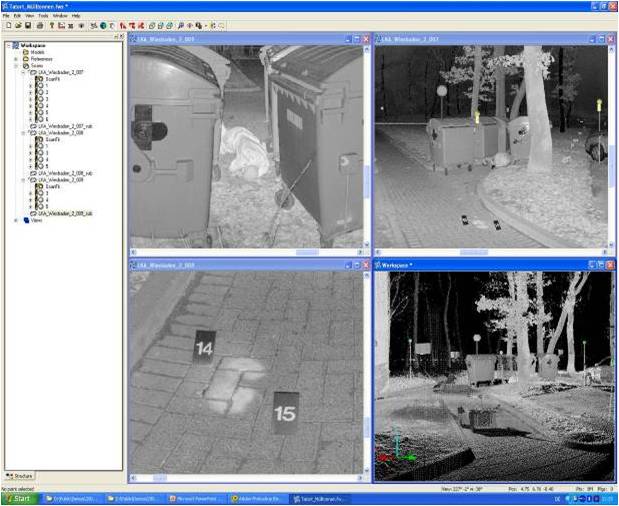Expand the Views node
Screen dimensions: 619x506
(x=16, y=220)
